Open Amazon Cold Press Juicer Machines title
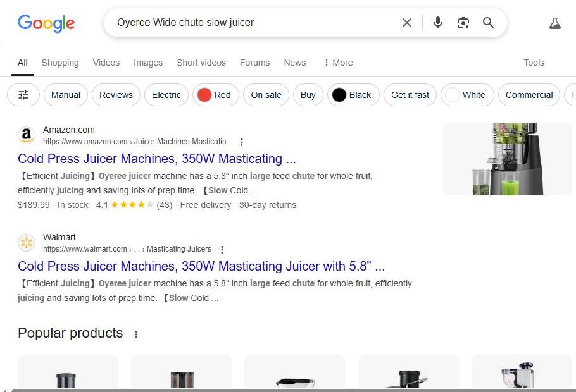 click(157, 159)
